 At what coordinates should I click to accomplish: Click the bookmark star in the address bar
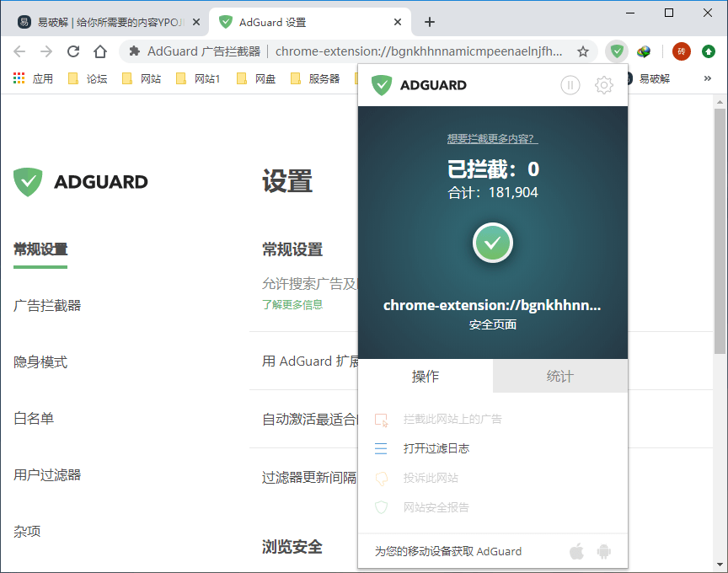[x=582, y=51]
